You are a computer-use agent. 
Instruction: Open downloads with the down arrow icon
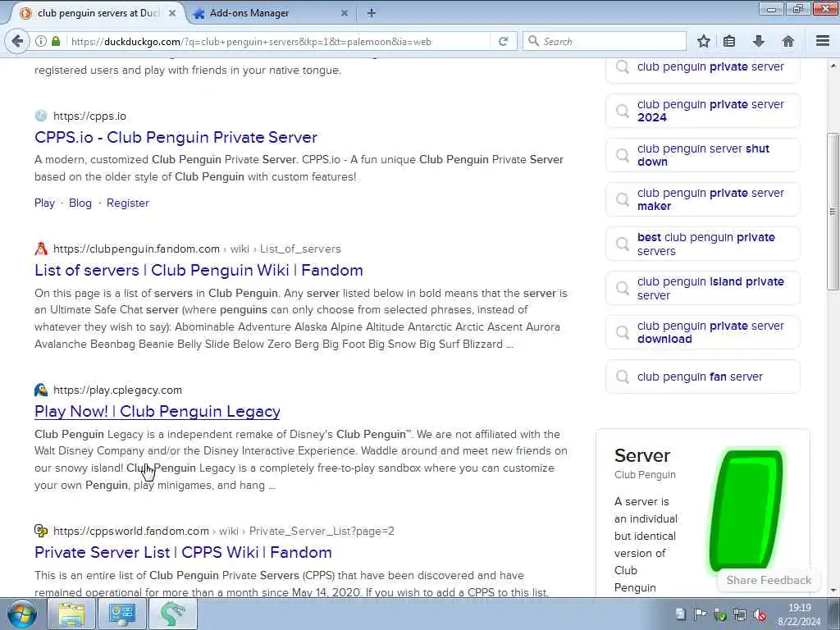[x=759, y=41]
